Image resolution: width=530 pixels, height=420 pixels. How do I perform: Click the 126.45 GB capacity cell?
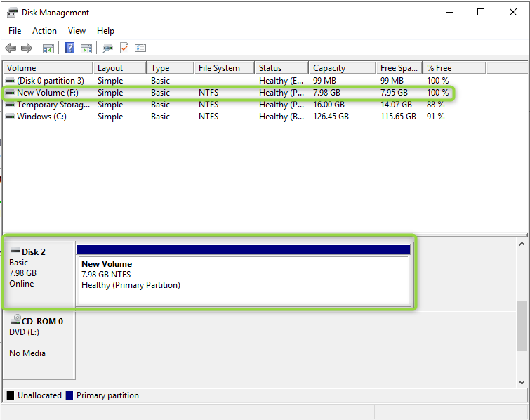coord(331,117)
